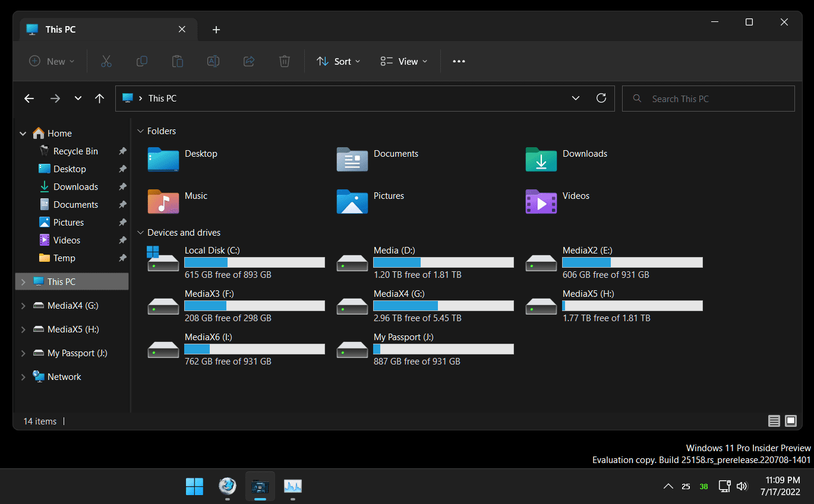This screenshot has width=814, height=504.
Task: Click the Share icon in toolbar
Action: [249, 61]
